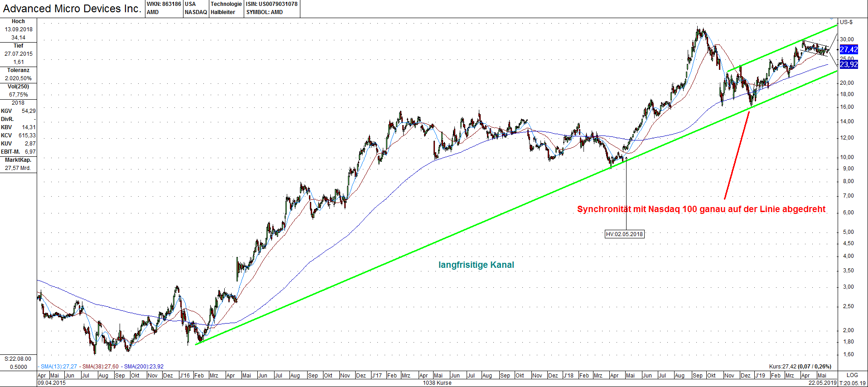Select the "SMA(38):27,60" legend entry
Screen dimensions: 868x387
[x=101, y=367]
